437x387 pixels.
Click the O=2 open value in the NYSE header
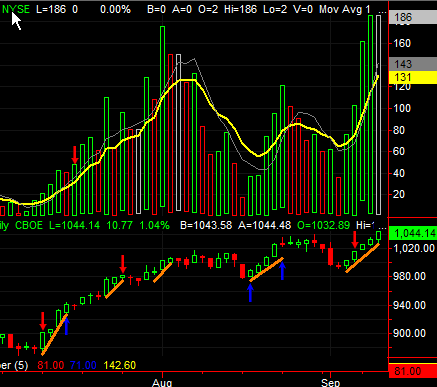pos(208,9)
